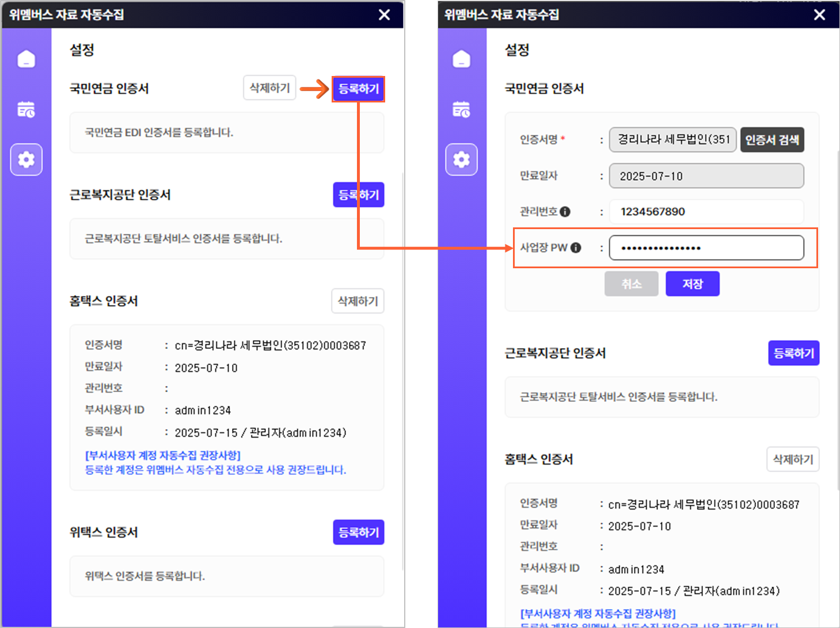
Task: Click the 설정 heading in the right window
Action: [x=517, y=50]
